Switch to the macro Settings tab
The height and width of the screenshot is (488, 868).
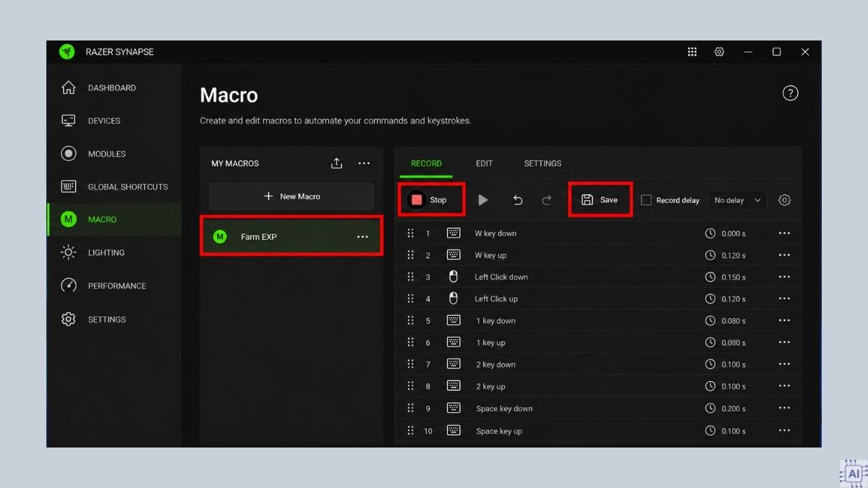tap(542, 163)
